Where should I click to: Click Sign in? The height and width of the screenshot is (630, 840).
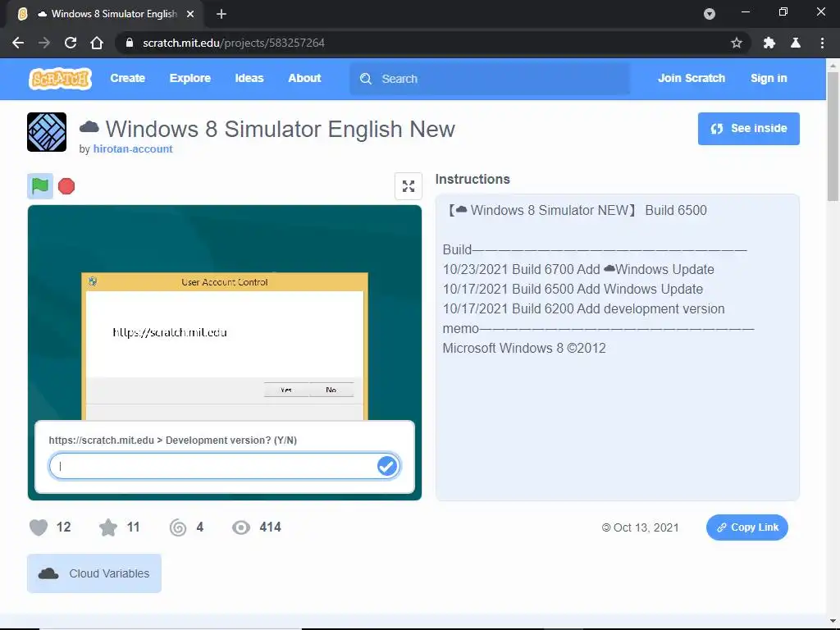[x=769, y=78]
